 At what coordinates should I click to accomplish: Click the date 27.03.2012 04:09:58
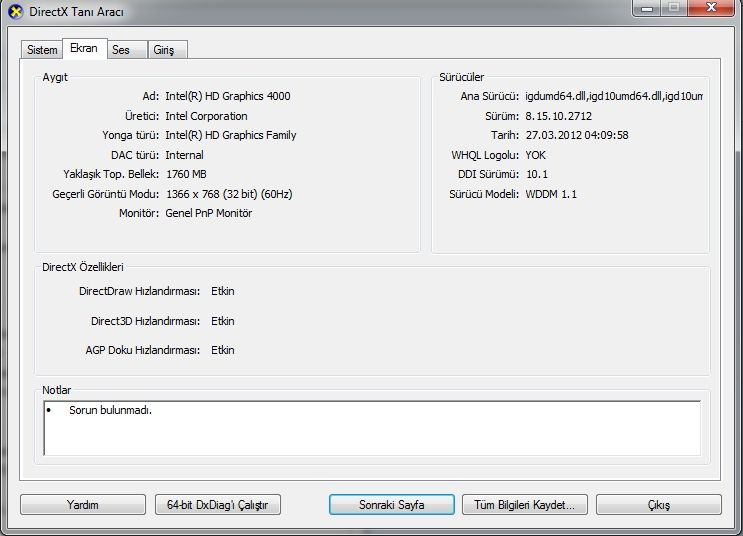(x=577, y=136)
